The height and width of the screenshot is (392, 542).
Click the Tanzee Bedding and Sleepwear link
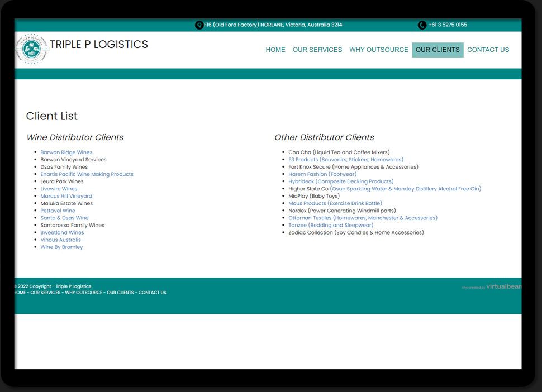click(330, 226)
